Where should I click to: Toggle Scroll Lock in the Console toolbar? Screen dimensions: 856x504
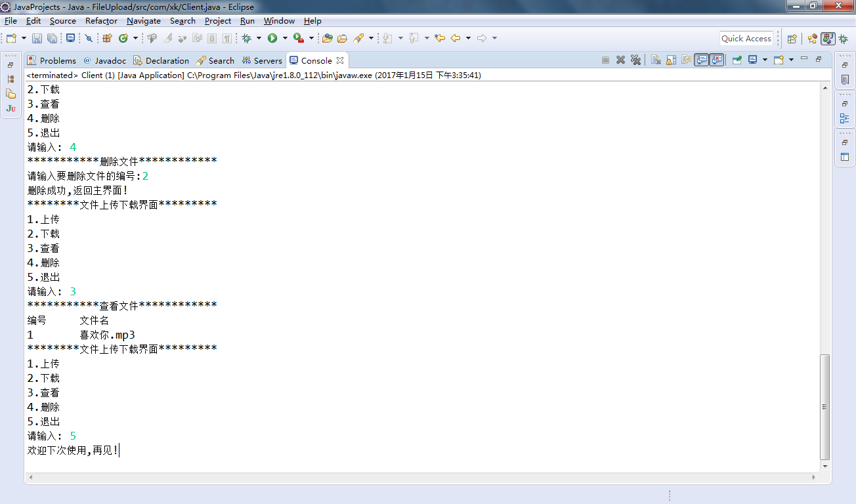pyautogui.click(x=671, y=60)
